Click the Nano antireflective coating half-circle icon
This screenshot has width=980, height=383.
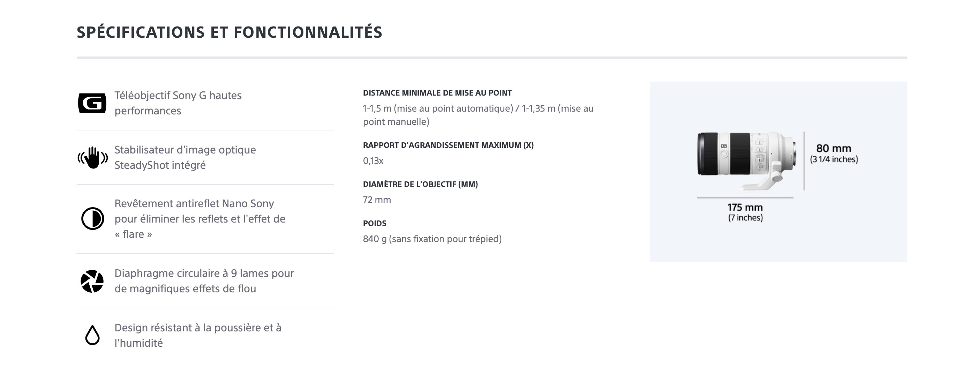pos(92,219)
